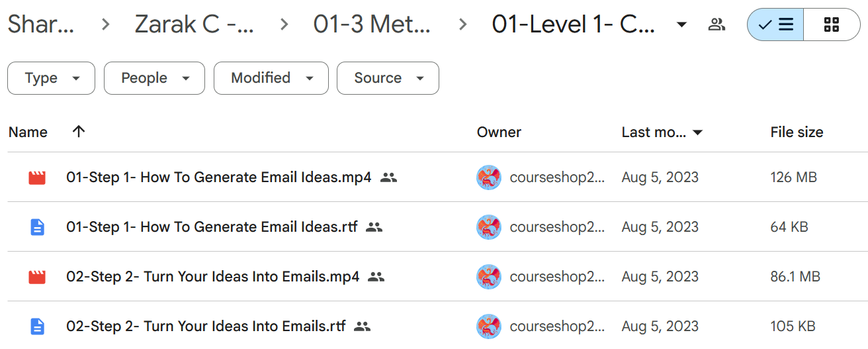This screenshot has height=349, width=868.
Task: Open the People filter dropdown
Action: (x=155, y=78)
